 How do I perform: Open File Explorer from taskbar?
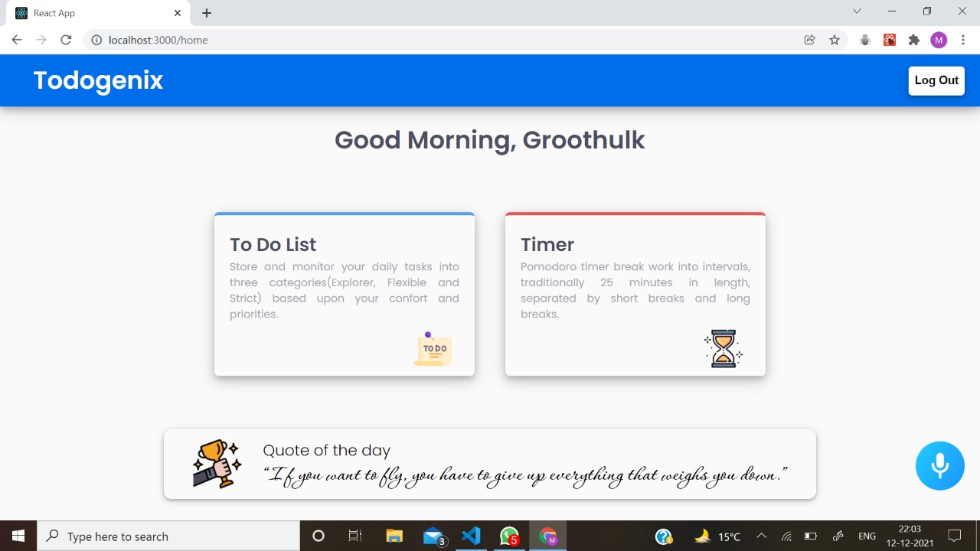(394, 536)
